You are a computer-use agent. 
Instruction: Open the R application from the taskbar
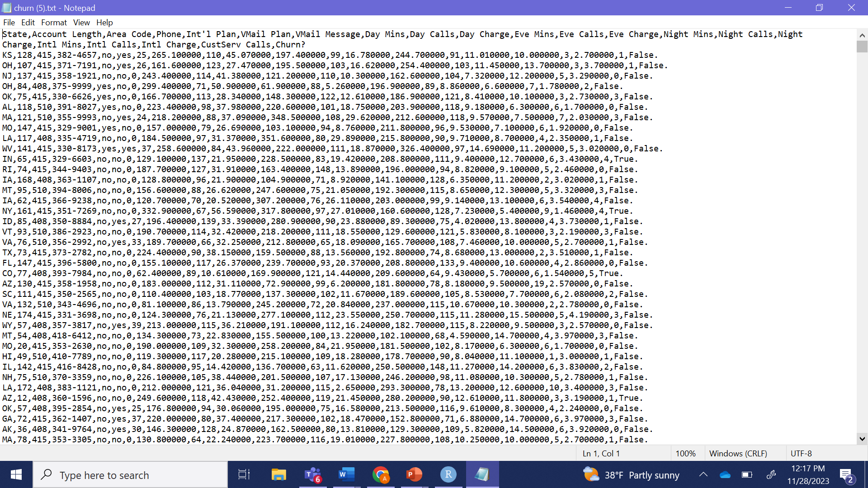point(448,474)
